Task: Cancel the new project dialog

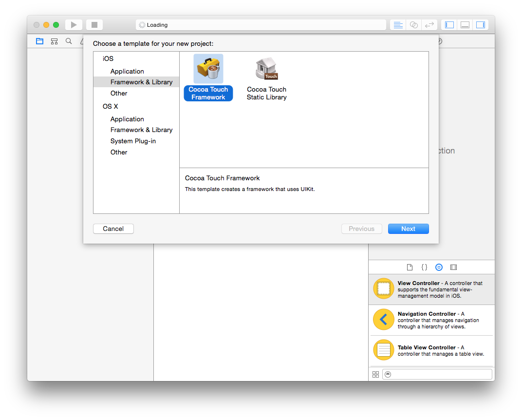Action: pyautogui.click(x=113, y=229)
